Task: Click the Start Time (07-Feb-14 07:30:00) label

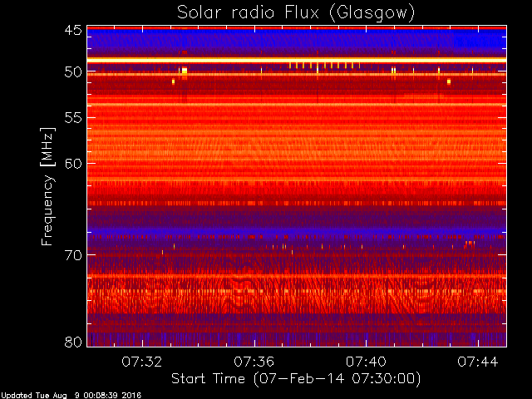Action: 296,379
